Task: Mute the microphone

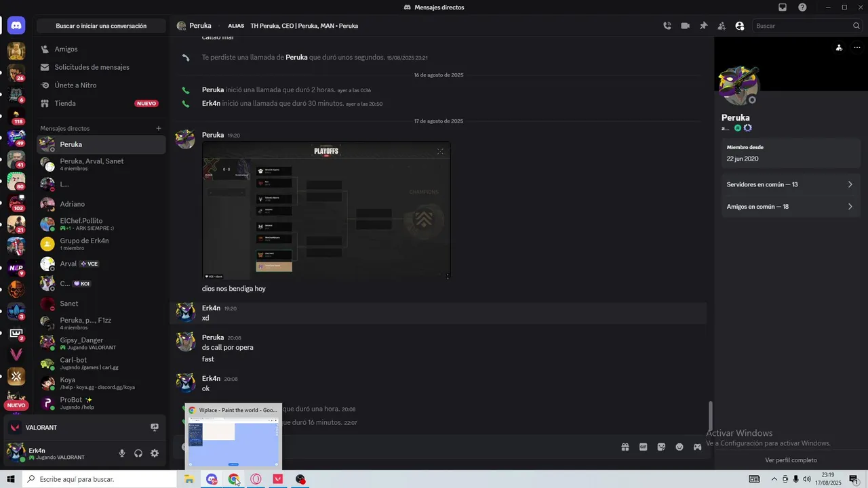Action: coord(122,453)
